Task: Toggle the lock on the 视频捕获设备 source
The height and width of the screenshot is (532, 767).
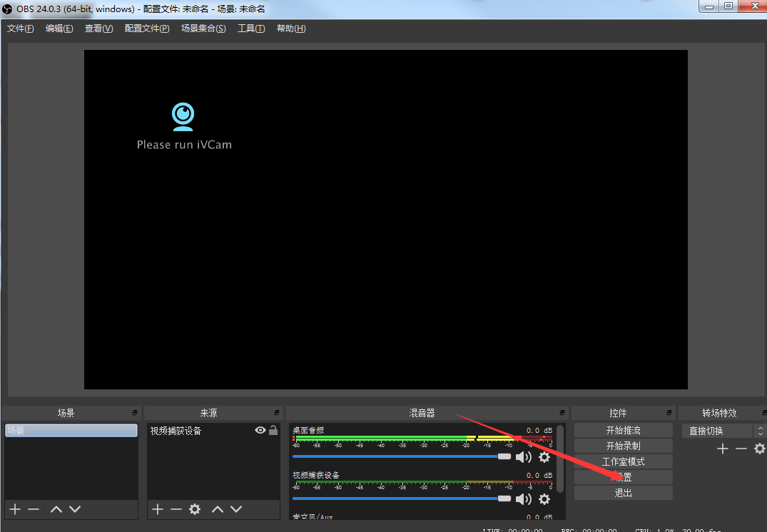Action: pyautogui.click(x=273, y=430)
